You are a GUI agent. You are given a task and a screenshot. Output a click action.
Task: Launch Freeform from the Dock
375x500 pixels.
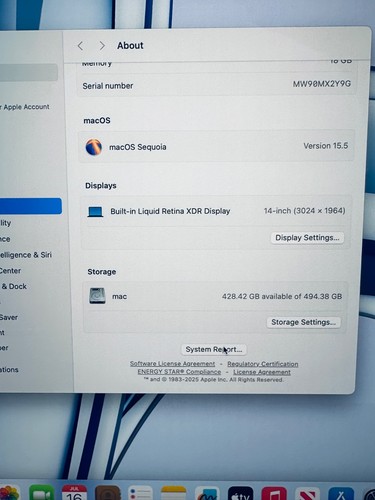click(207, 493)
